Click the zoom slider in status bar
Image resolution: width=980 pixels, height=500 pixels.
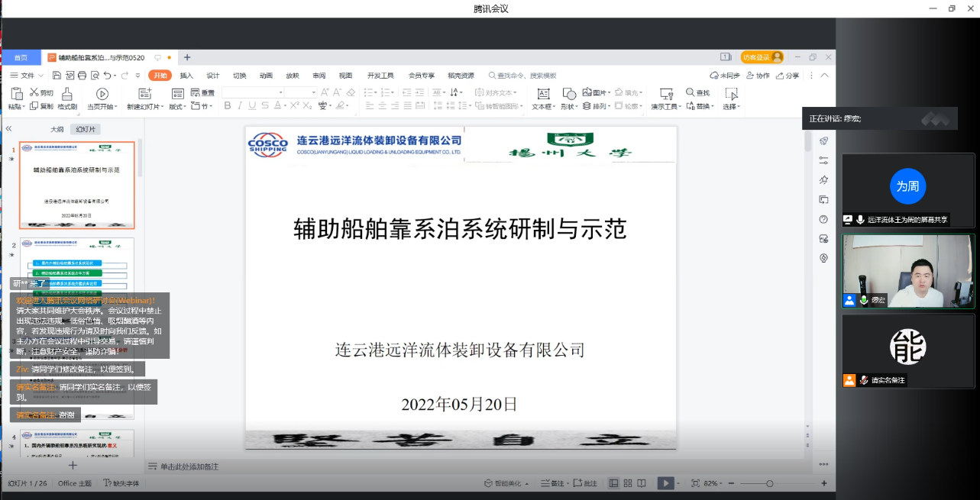pyautogui.click(x=769, y=483)
